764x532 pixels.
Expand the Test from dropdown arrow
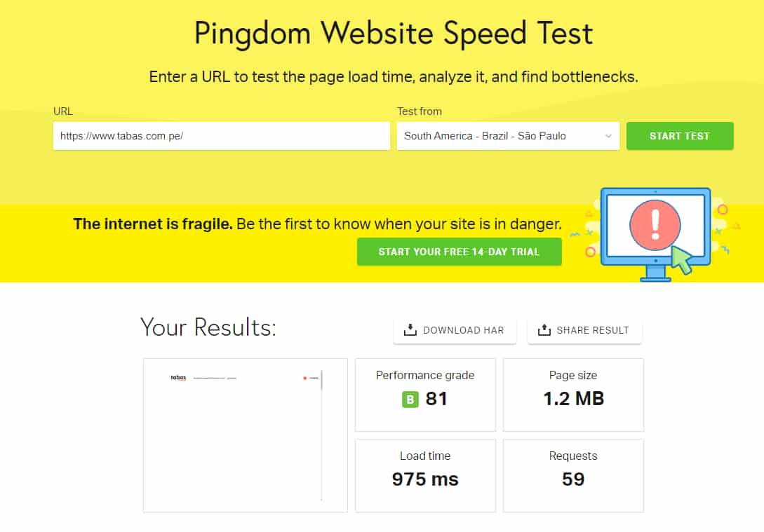coord(608,136)
